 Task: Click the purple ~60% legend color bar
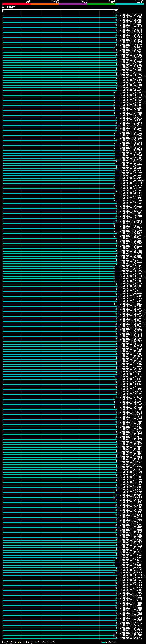(73, 4)
